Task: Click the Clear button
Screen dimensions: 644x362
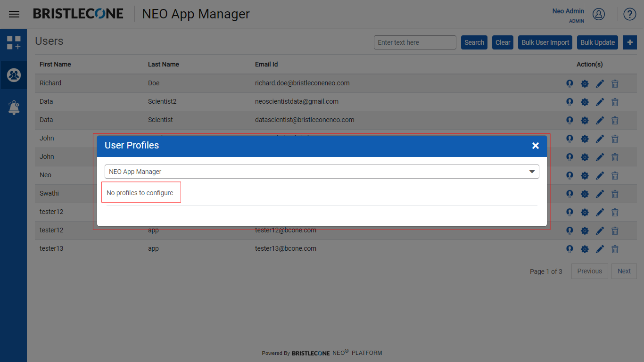Action: pyautogui.click(x=503, y=42)
